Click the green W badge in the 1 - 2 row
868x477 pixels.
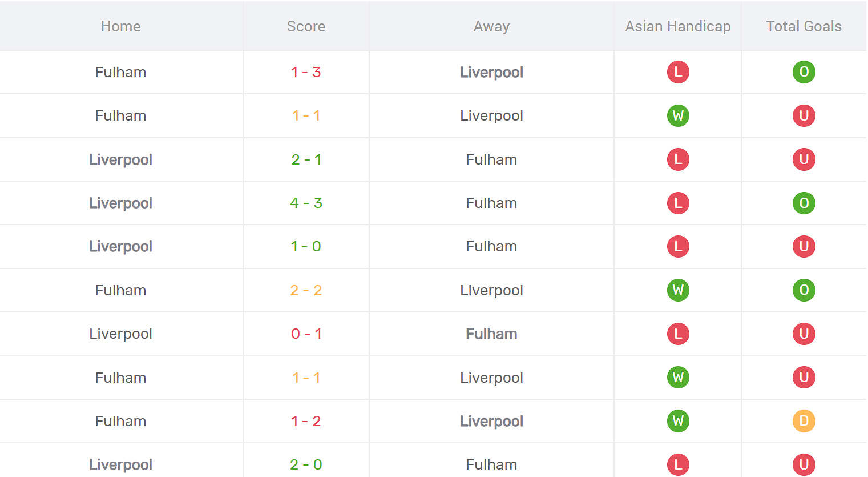pos(678,421)
